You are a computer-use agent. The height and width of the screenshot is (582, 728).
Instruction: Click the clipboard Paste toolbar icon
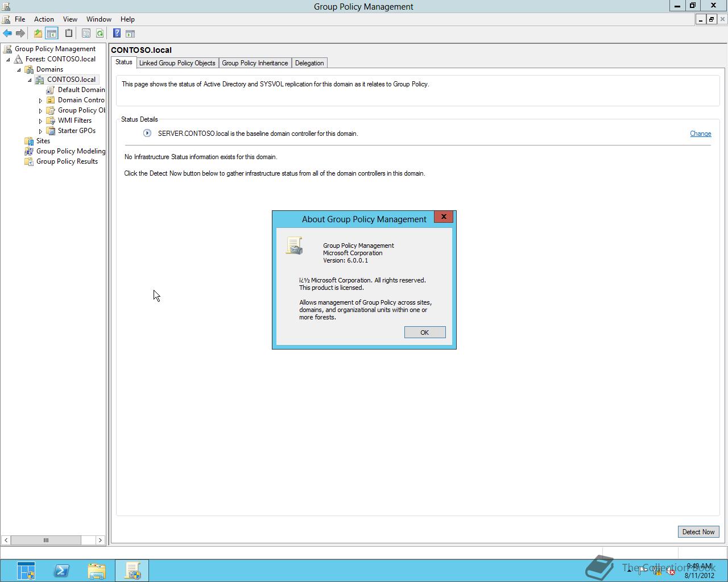point(69,34)
